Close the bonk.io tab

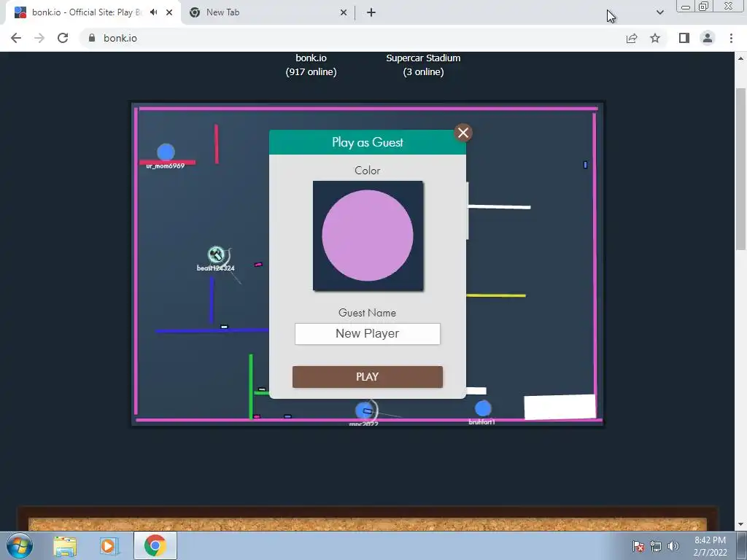pos(169,12)
